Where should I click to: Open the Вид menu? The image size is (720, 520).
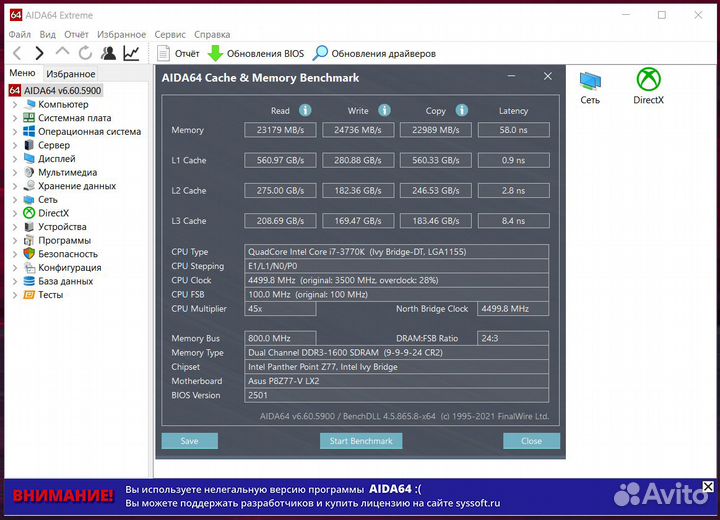tap(47, 34)
